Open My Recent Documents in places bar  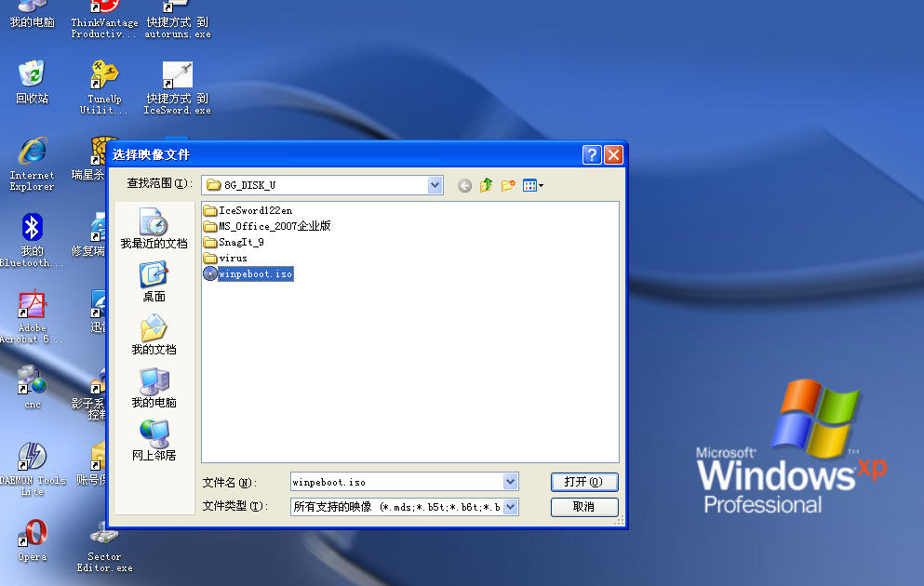pyautogui.click(x=154, y=228)
